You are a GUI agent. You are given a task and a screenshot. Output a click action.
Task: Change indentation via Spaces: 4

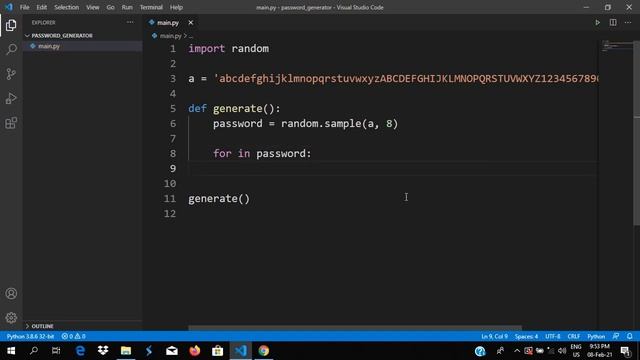(526, 336)
